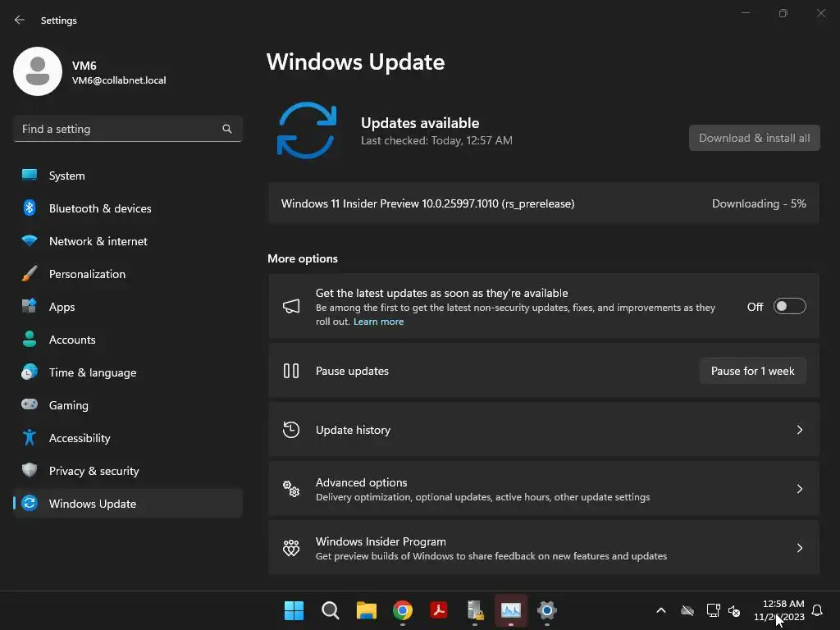
Task: Open the Settings gear app on taskbar
Action: coord(547,610)
